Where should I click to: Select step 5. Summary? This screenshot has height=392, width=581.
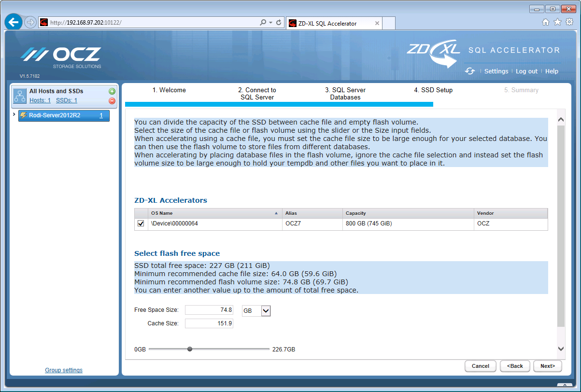pos(521,90)
